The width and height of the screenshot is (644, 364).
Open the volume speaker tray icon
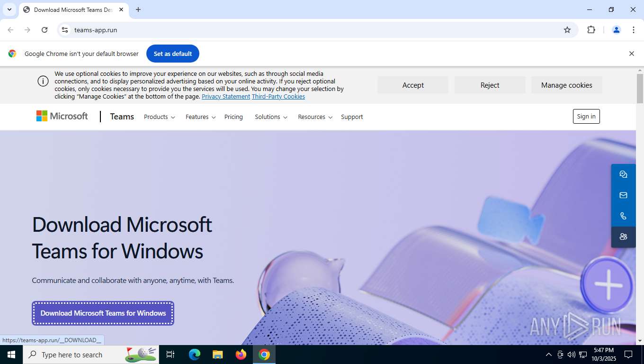coord(572,355)
